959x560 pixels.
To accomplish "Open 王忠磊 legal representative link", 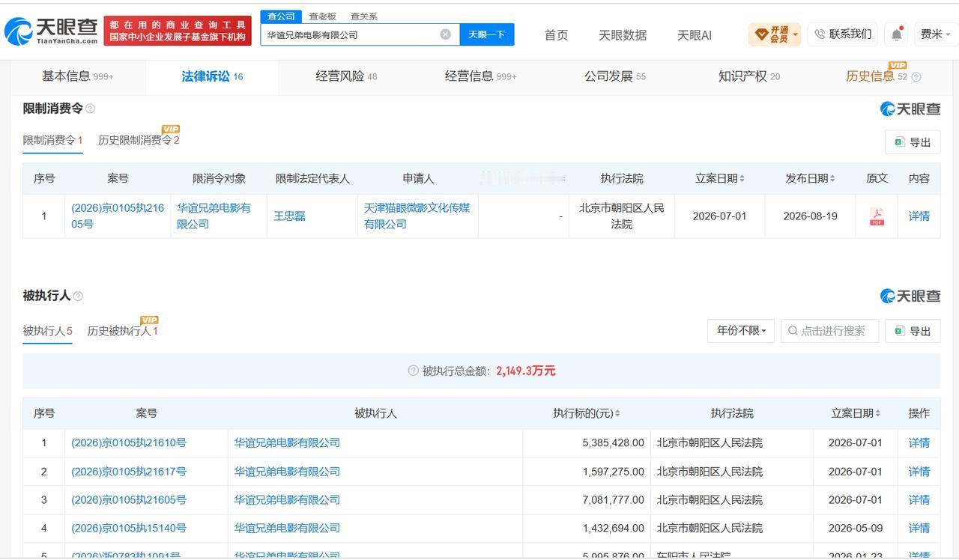I will click(x=289, y=216).
